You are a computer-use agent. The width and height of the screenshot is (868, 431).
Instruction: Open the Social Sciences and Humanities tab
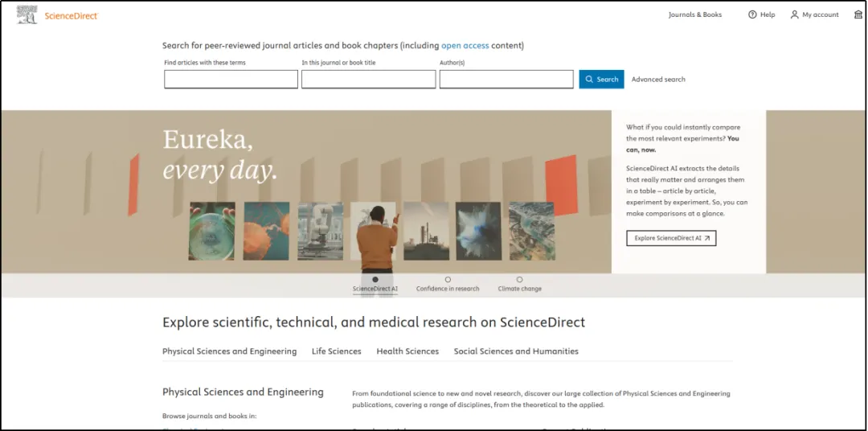tap(516, 351)
